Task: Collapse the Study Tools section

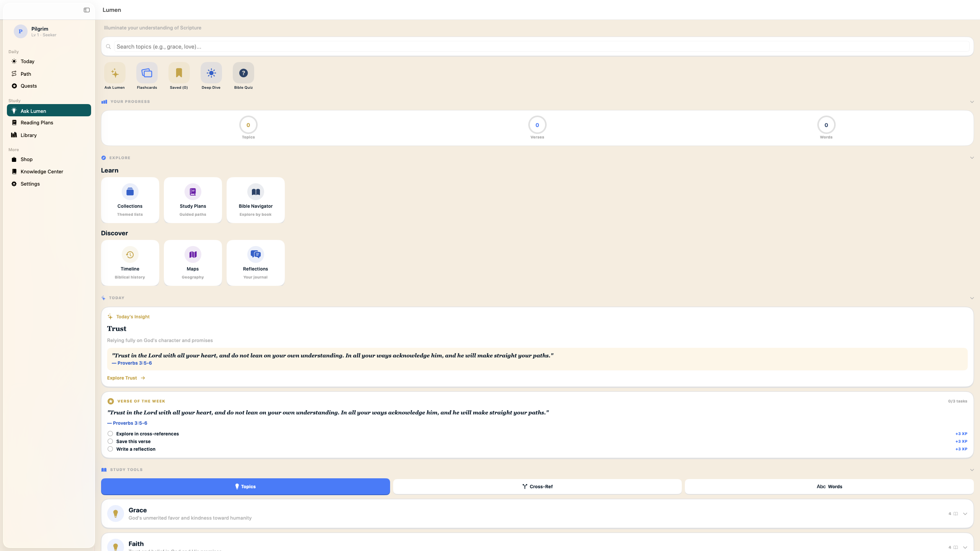Action: coord(972,470)
